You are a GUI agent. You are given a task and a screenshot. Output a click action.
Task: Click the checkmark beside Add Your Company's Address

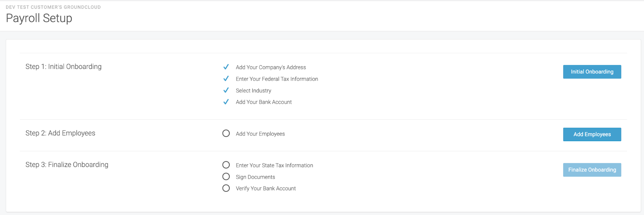pos(226,67)
